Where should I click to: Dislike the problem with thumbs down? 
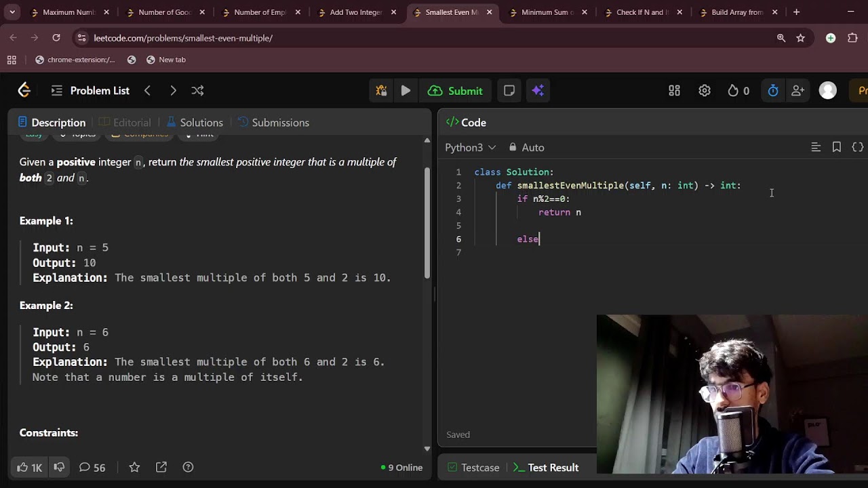[x=59, y=468]
